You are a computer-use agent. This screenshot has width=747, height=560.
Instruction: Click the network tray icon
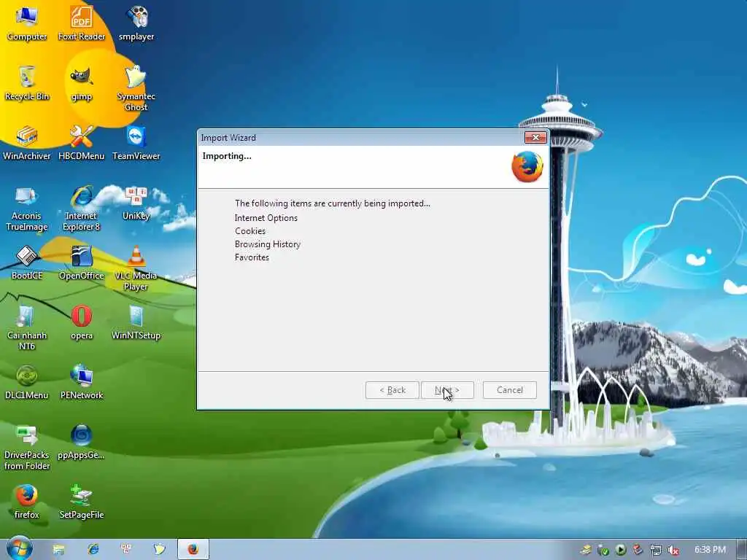point(656,551)
